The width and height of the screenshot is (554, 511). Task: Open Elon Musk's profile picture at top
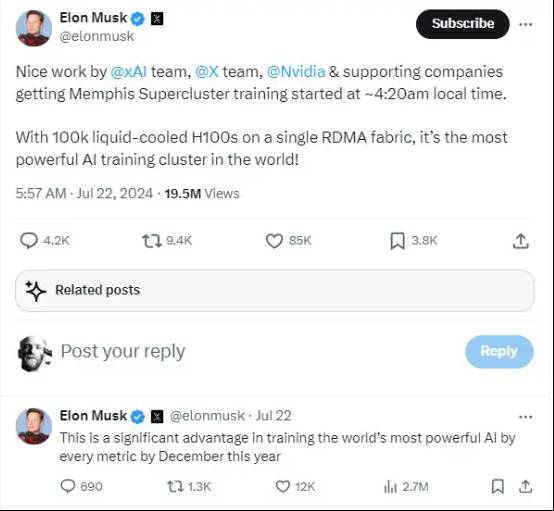[34, 28]
